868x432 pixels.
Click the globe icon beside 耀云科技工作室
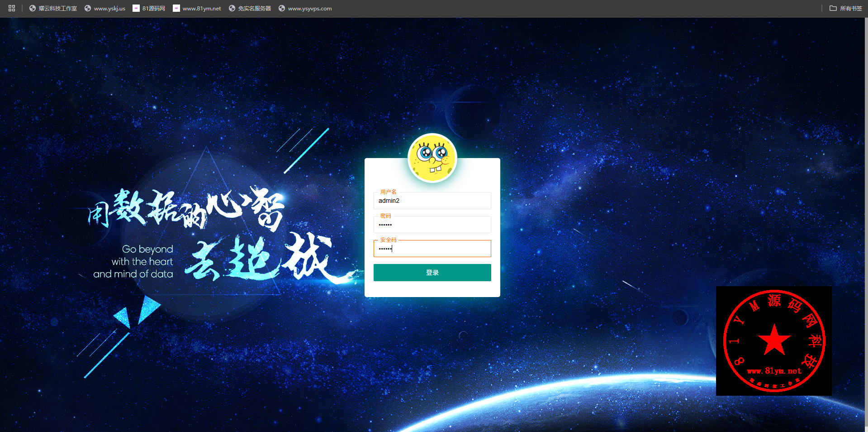[x=33, y=8]
